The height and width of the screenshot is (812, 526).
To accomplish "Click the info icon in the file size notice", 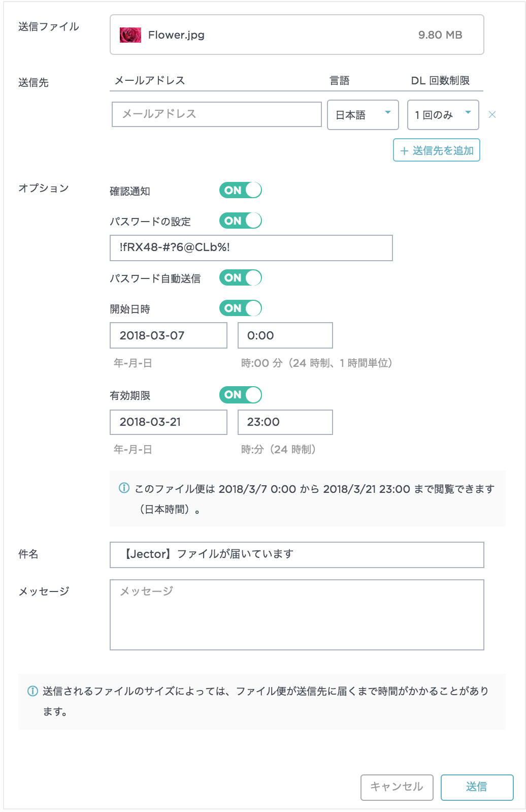I will [32, 691].
